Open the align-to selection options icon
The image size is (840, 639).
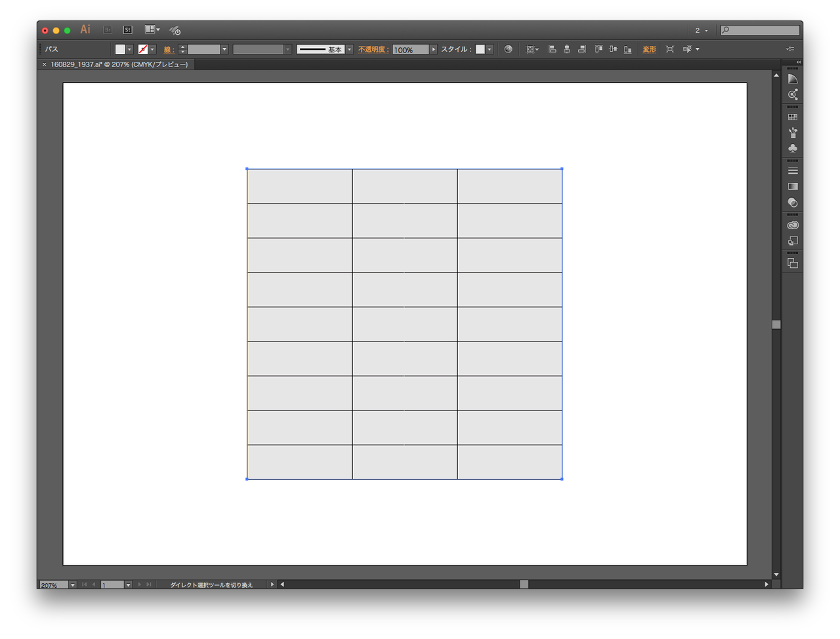[x=532, y=49]
